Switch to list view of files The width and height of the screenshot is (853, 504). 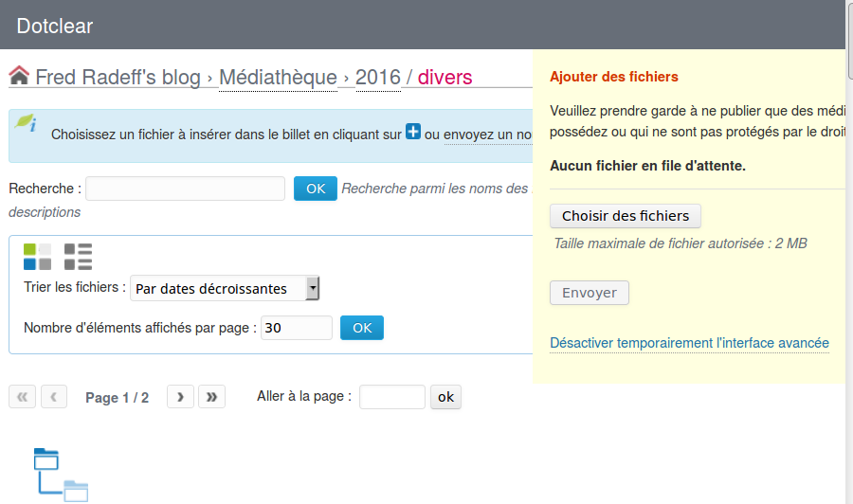(79, 257)
